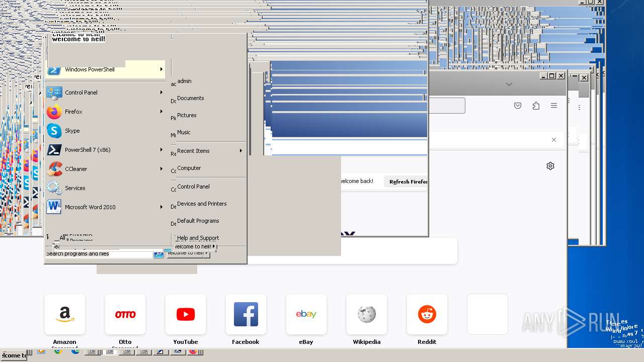Screen dimensions: 644x362
Task: Open the Facebook shortcut tile
Action: point(246,314)
